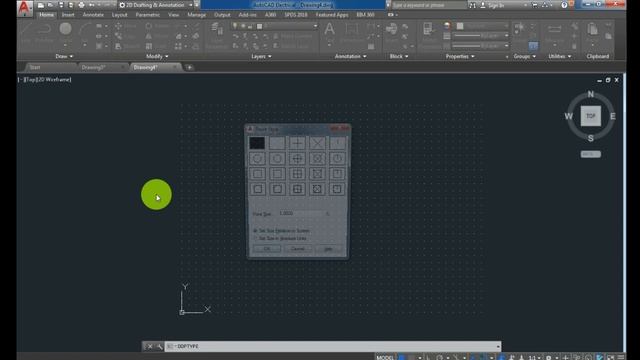Open the View ribbon tab

point(173,15)
